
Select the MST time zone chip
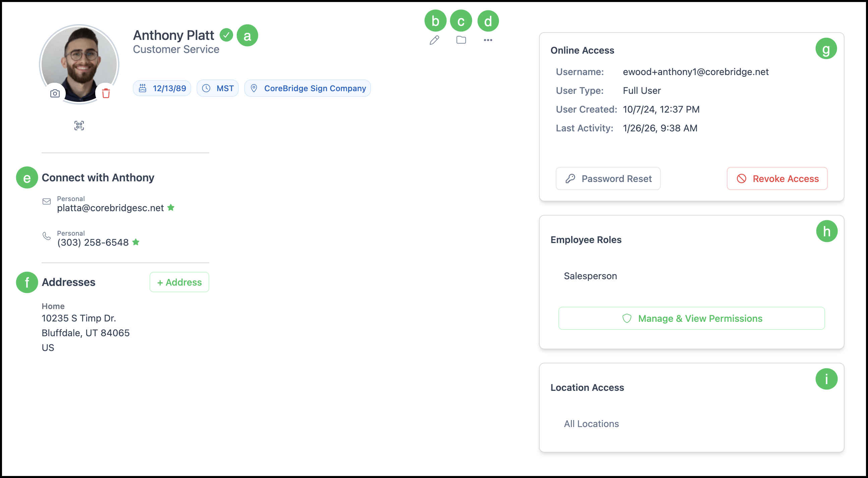coord(218,88)
